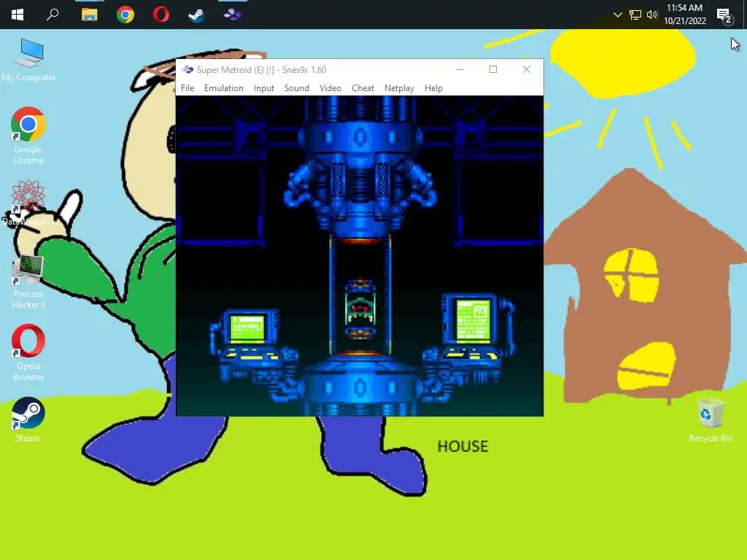Open the Emulation menu

click(x=223, y=88)
